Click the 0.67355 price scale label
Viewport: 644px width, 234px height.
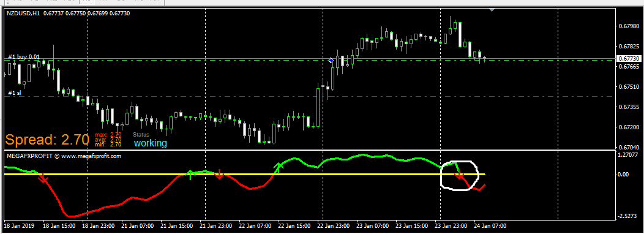click(x=629, y=107)
